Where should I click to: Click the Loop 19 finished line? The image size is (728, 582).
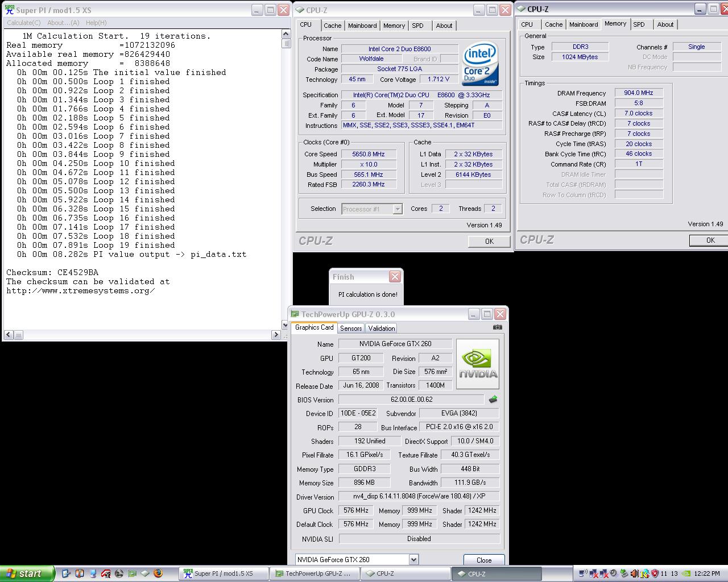click(x=96, y=245)
